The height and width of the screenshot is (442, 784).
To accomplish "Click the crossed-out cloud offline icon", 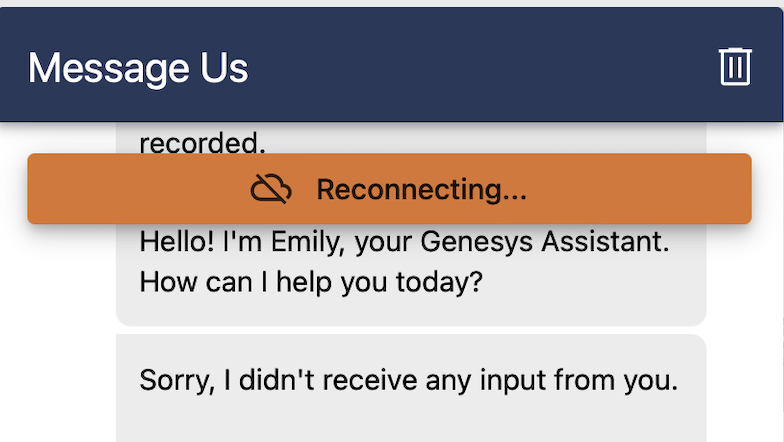I will tap(271, 188).
